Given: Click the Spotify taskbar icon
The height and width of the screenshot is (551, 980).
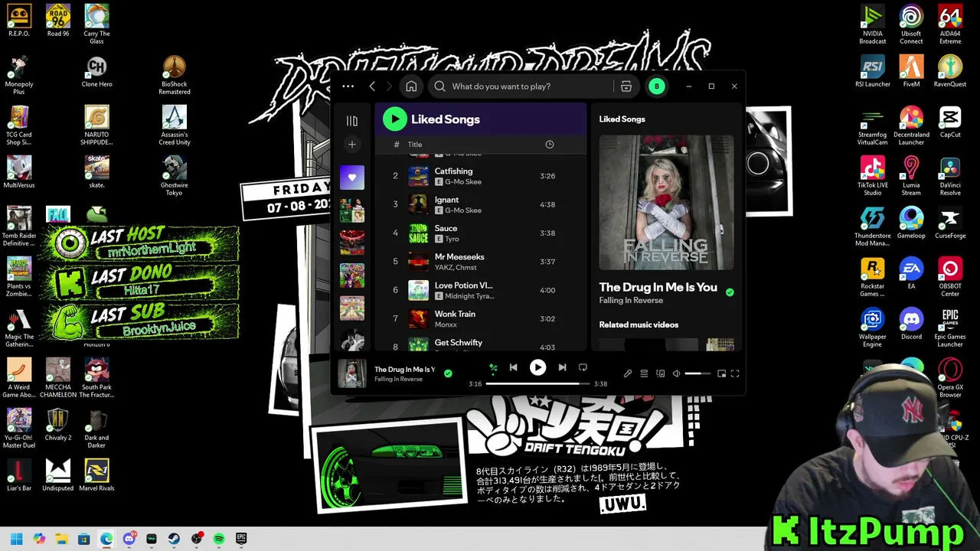Looking at the screenshot, I should [219, 539].
